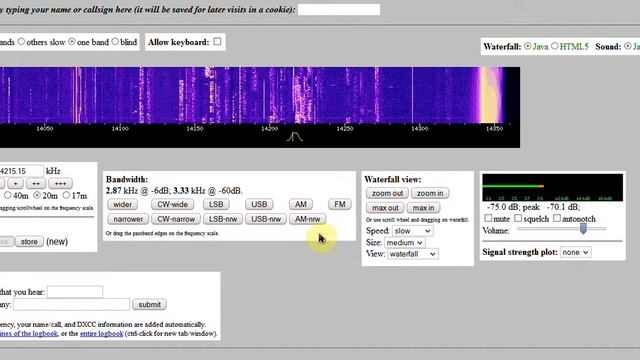
Task: Toggle the squelch checkbox
Action: point(518,218)
